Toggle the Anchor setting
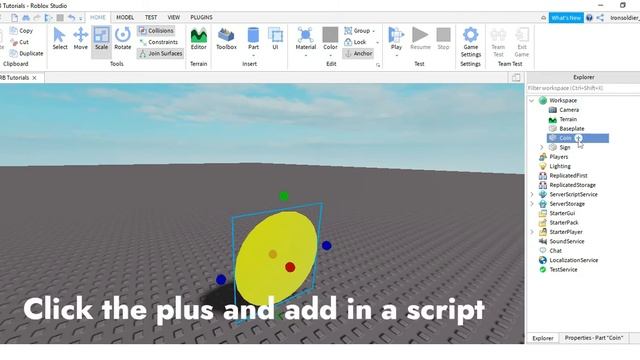 click(358, 53)
